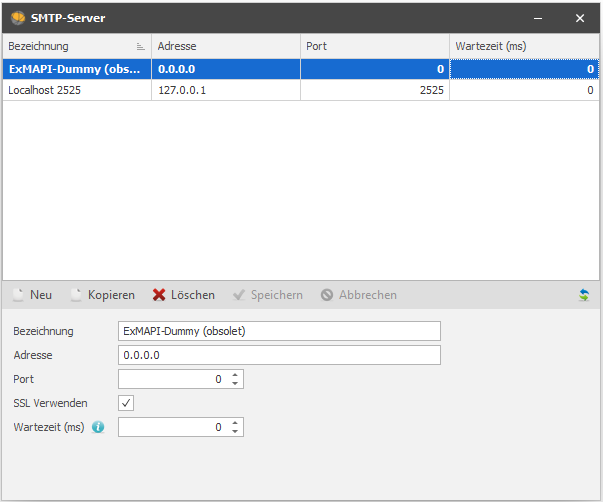Click the Neu toolbar button
Screen dimensions: 603x502
[x=32, y=295]
